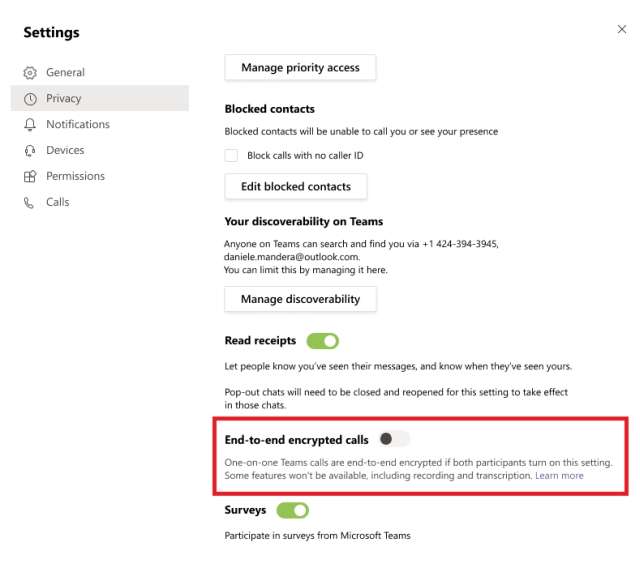Open the Permissions section label
The height and width of the screenshot is (581, 640).
click(75, 177)
